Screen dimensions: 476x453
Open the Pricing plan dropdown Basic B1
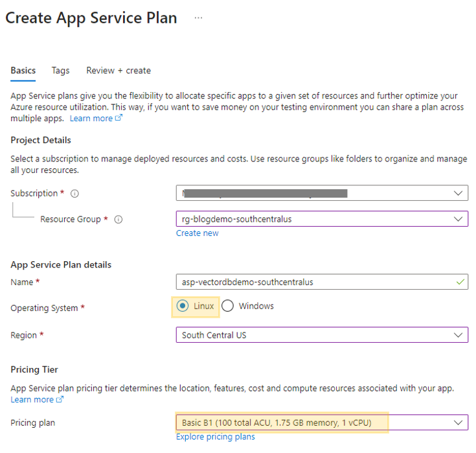(x=322, y=423)
